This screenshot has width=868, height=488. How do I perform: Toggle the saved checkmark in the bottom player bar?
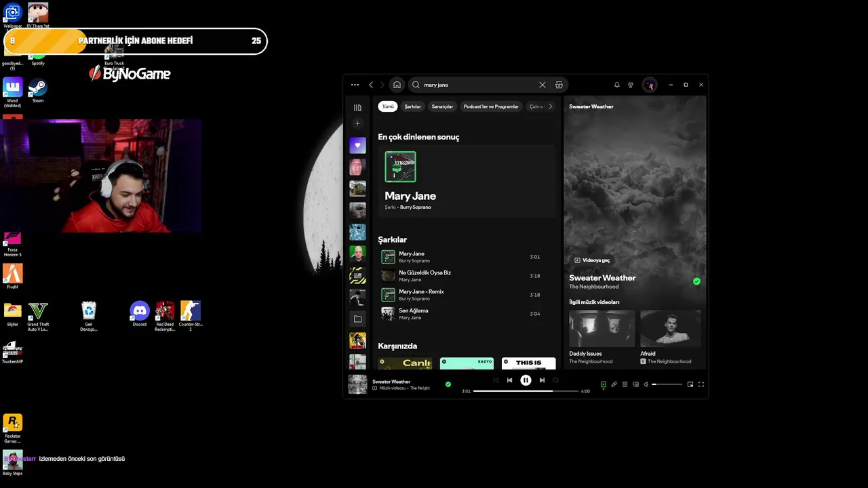coord(448,384)
